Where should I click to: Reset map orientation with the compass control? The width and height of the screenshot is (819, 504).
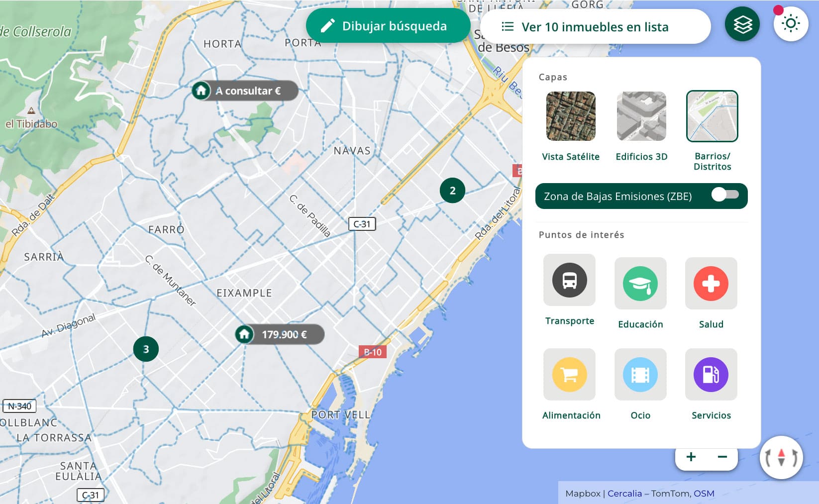(781, 457)
